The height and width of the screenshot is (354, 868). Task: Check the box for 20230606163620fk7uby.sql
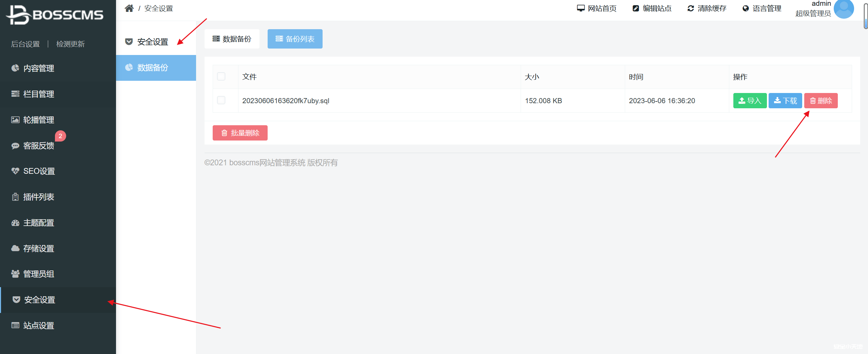[x=221, y=100]
